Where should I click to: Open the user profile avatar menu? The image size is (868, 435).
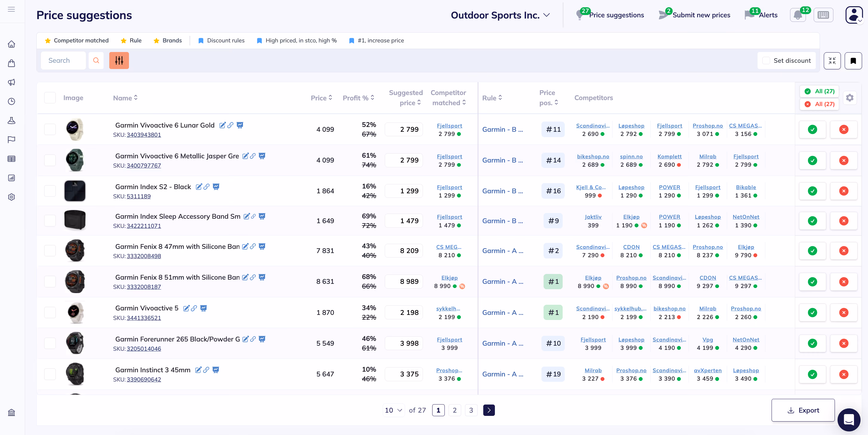[x=854, y=15]
